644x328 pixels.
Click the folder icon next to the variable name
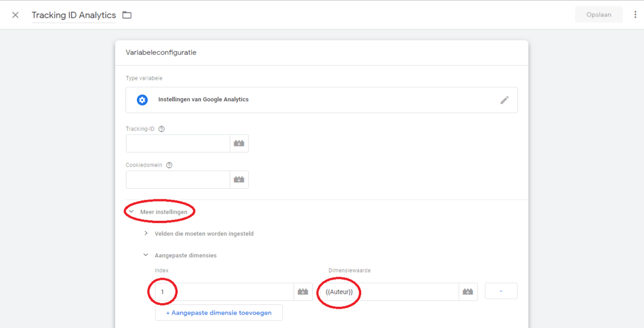click(x=127, y=15)
